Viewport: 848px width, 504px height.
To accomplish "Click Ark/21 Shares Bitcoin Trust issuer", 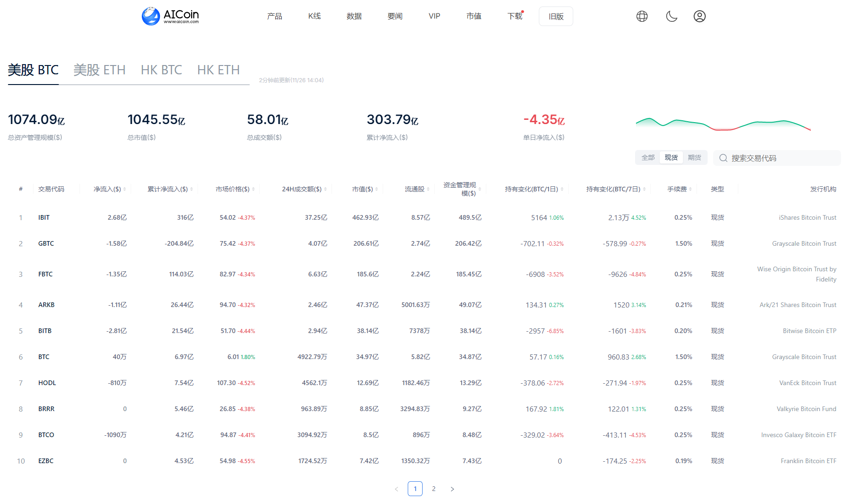I will [798, 305].
